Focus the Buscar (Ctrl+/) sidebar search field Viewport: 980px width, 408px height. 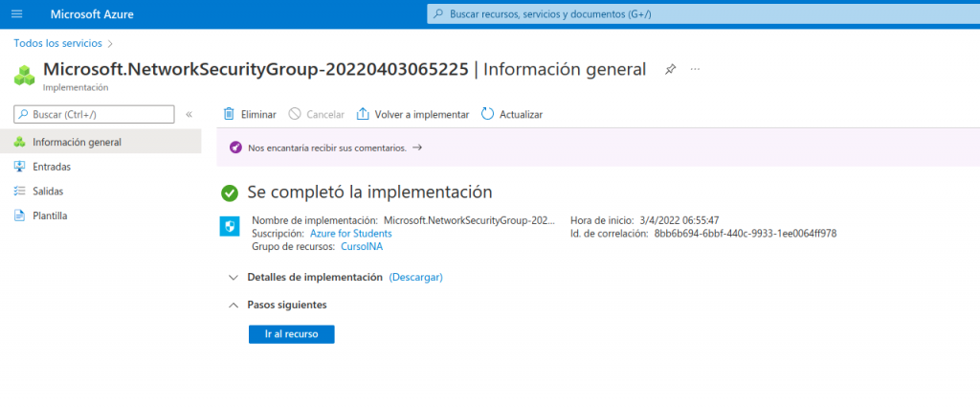point(94,115)
